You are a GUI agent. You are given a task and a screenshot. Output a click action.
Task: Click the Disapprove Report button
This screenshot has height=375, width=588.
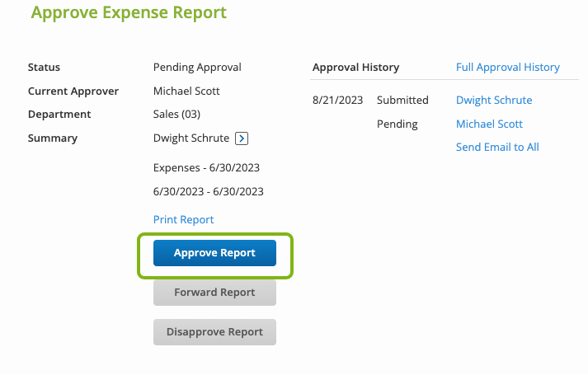pos(214,332)
